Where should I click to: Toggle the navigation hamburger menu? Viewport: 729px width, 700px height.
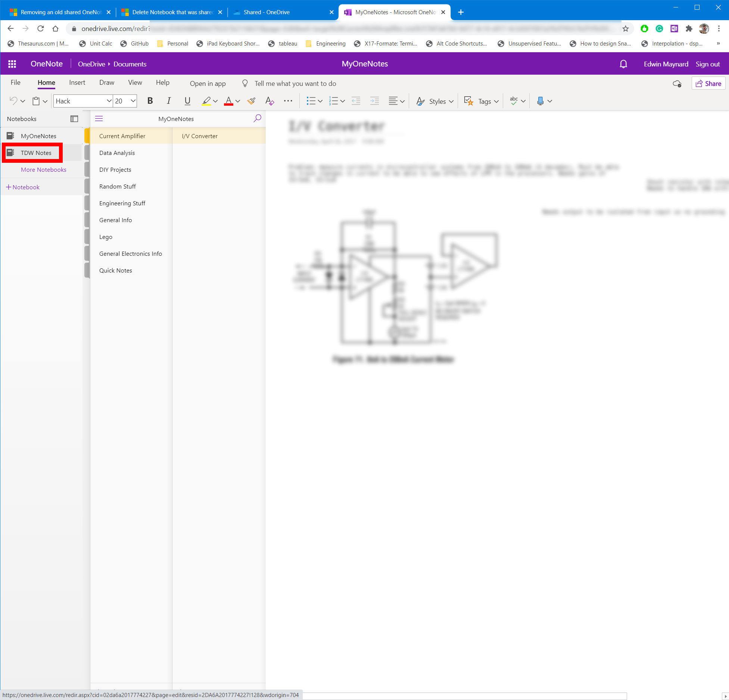(99, 119)
